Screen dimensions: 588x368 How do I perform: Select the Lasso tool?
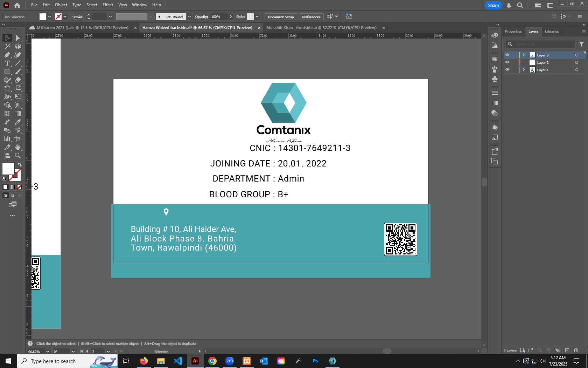coord(18,46)
